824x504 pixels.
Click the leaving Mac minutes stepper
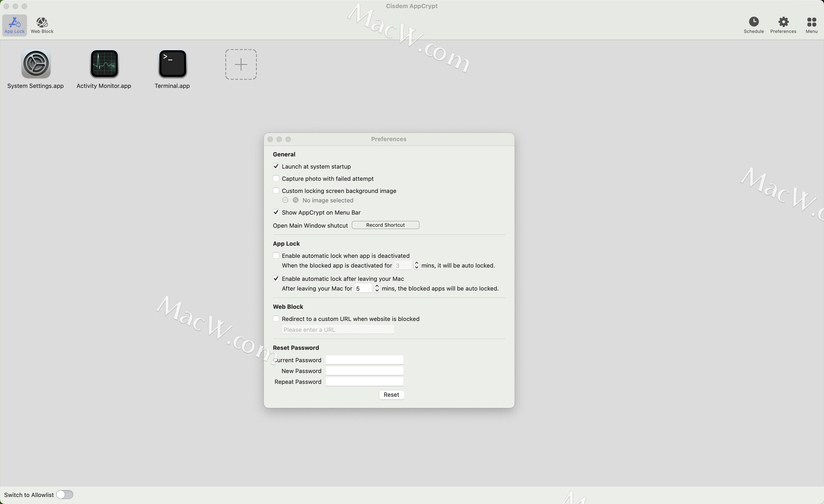(x=377, y=288)
